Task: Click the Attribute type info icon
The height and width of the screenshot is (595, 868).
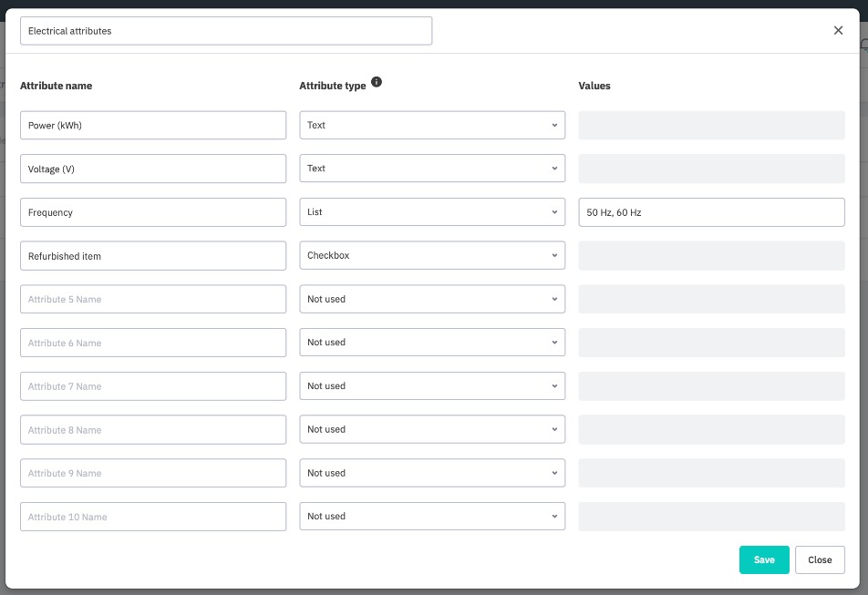Action: [x=377, y=82]
